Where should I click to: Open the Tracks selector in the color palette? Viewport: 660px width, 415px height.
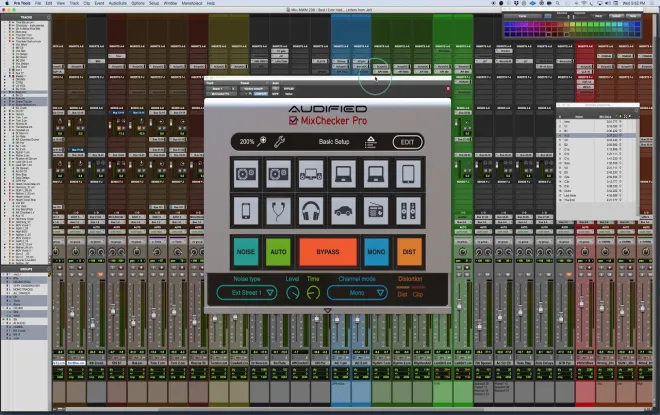pos(522,16)
